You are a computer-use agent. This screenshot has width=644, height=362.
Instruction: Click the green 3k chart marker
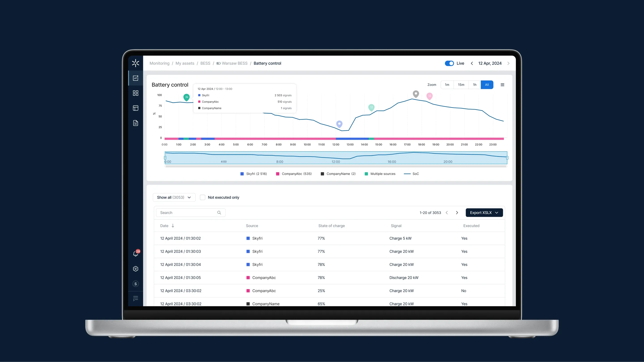click(186, 97)
